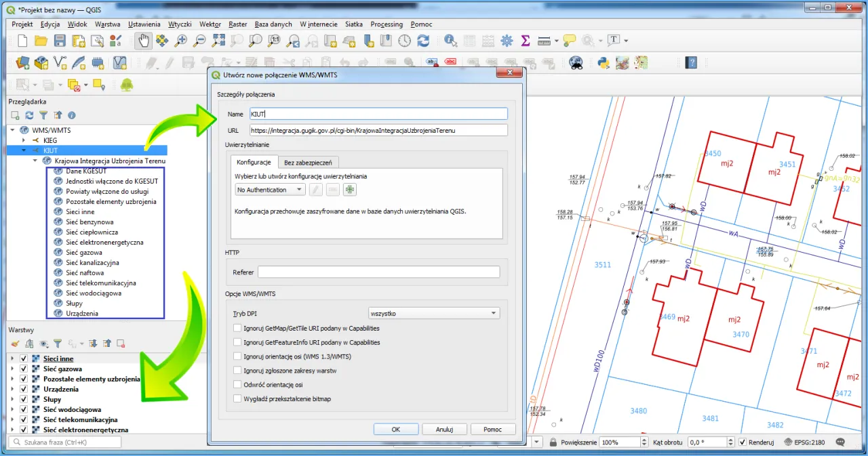The width and height of the screenshot is (868, 456).
Task: Switch to the Bez zabezpieczeń tab
Action: (x=308, y=163)
